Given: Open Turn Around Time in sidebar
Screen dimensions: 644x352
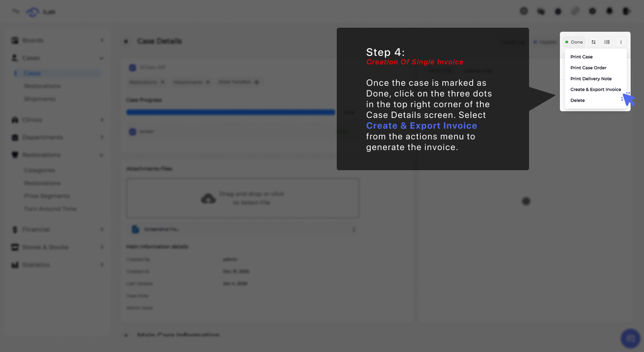Looking at the screenshot, I should tap(50, 209).
